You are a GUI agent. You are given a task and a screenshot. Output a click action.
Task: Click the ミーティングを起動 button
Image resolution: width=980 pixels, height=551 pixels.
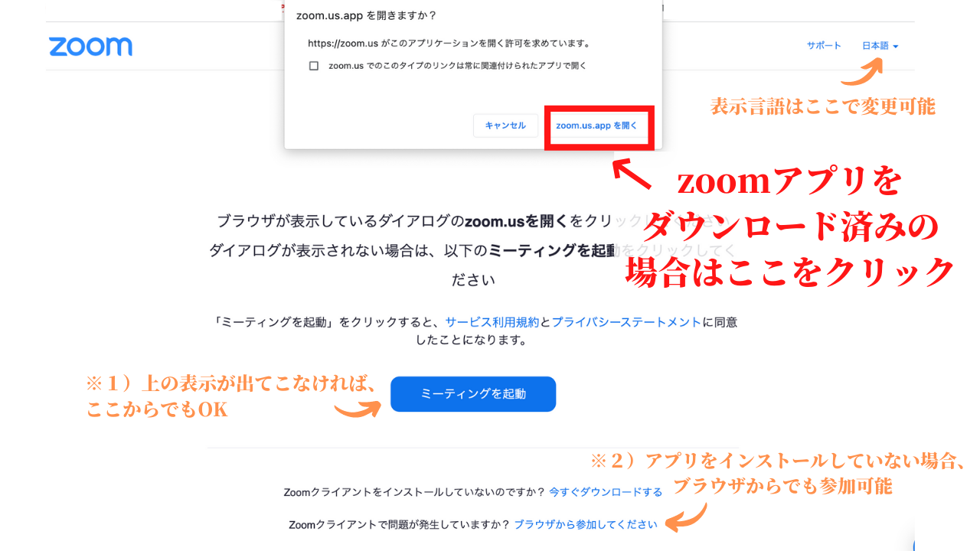[473, 394]
